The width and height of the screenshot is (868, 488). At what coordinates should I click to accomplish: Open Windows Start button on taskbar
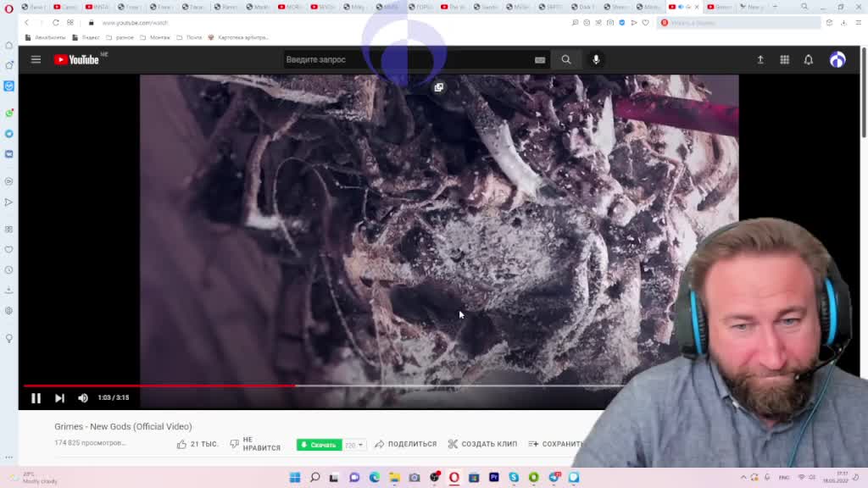(x=295, y=478)
